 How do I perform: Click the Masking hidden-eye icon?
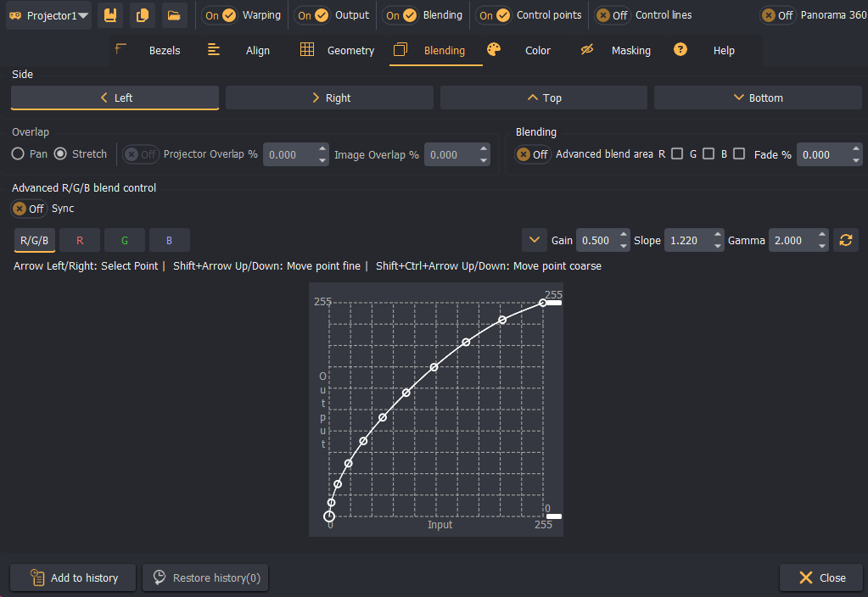(x=587, y=50)
